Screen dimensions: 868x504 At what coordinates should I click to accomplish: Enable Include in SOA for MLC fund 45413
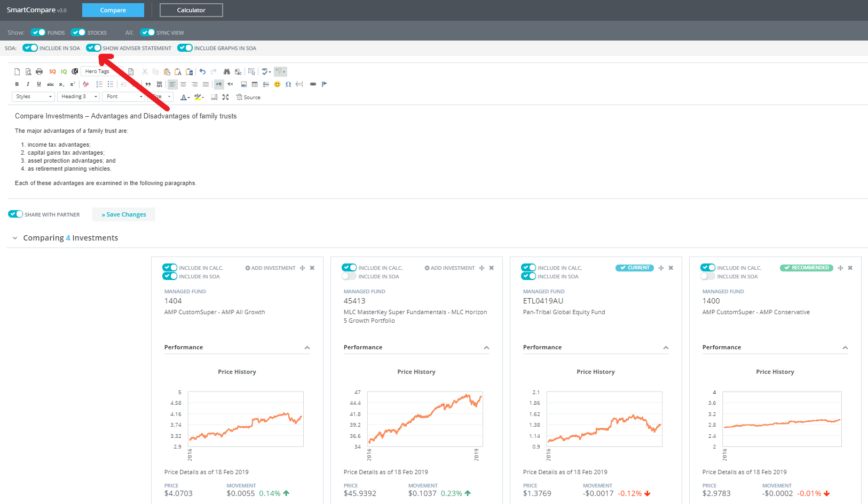tap(349, 276)
